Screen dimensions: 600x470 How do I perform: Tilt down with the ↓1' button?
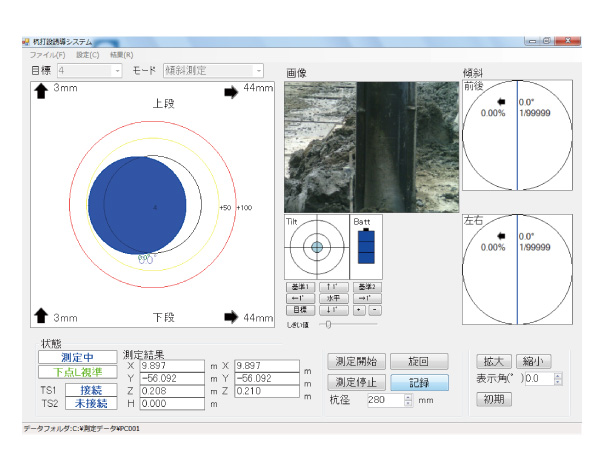[334, 310]
